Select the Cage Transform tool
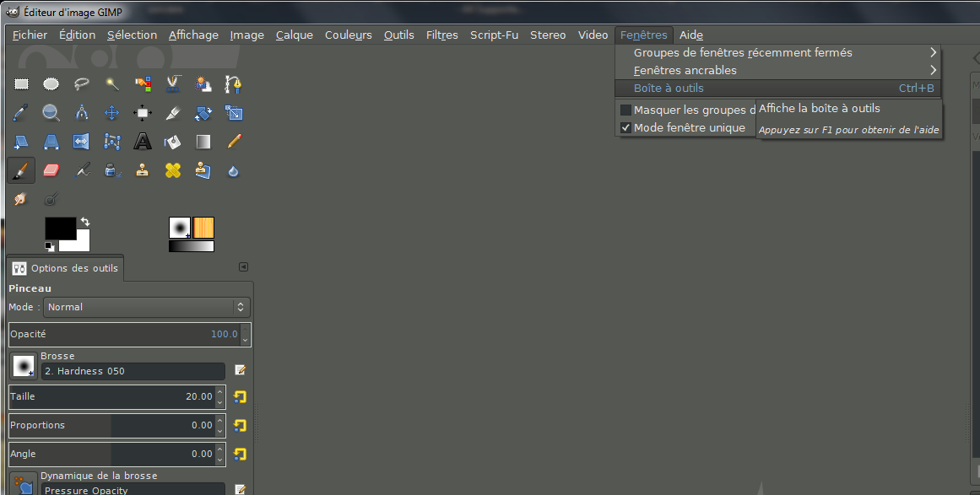This screenshot has height=495, width=980. [x=112, y=143]
